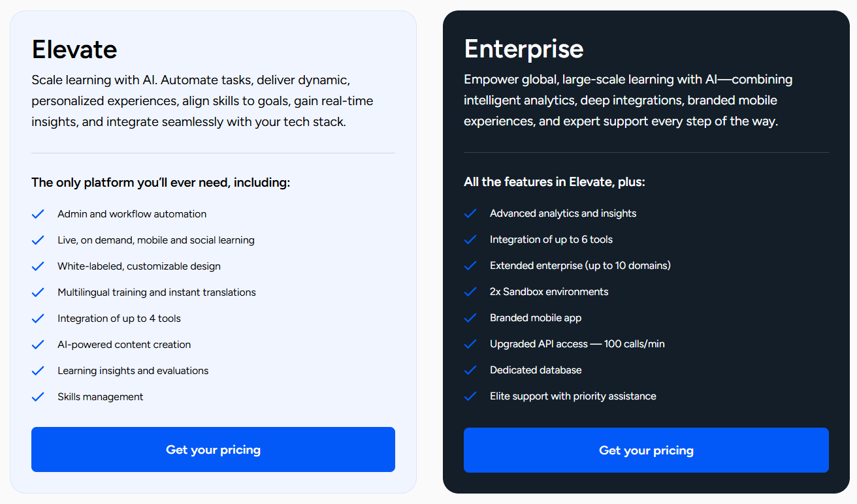Click checkmark beside Elite support with priority assistance

coord(470,396)
